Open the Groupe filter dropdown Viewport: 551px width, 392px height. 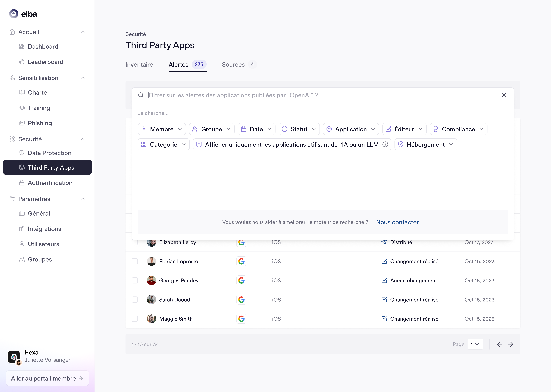(212, 129)
